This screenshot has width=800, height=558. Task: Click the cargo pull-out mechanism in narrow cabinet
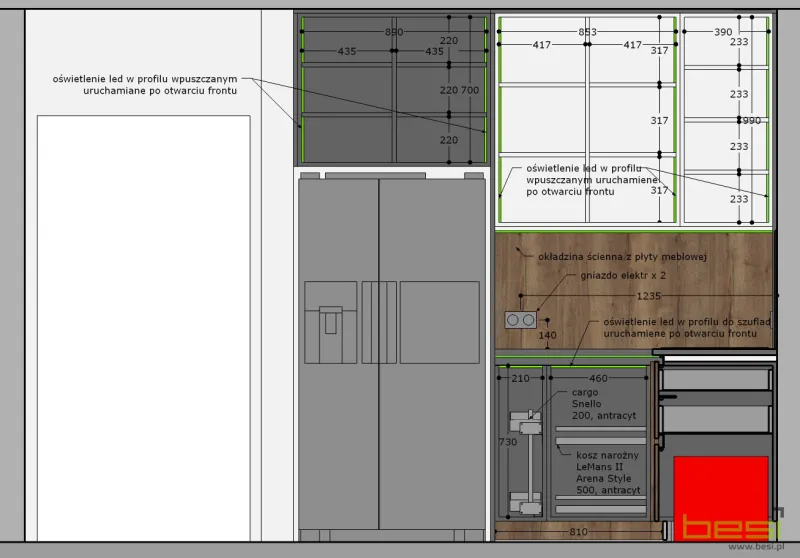click(526, 462)
